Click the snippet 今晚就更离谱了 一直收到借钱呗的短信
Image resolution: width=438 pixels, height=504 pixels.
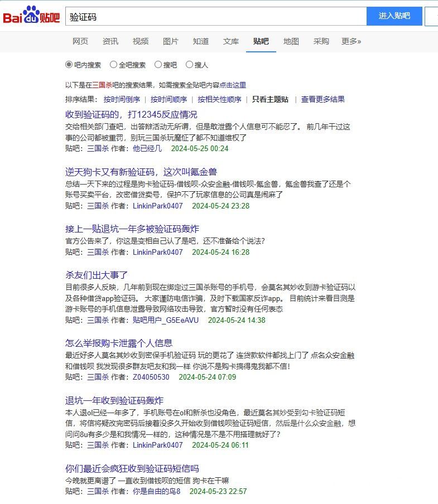pyautogui.click(x=128, y=481)
